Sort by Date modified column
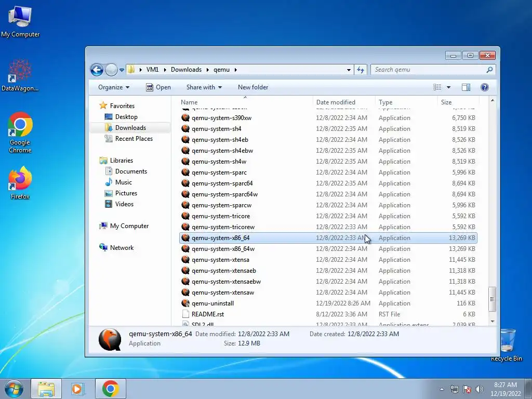532x399 pixels. [344, 102]
